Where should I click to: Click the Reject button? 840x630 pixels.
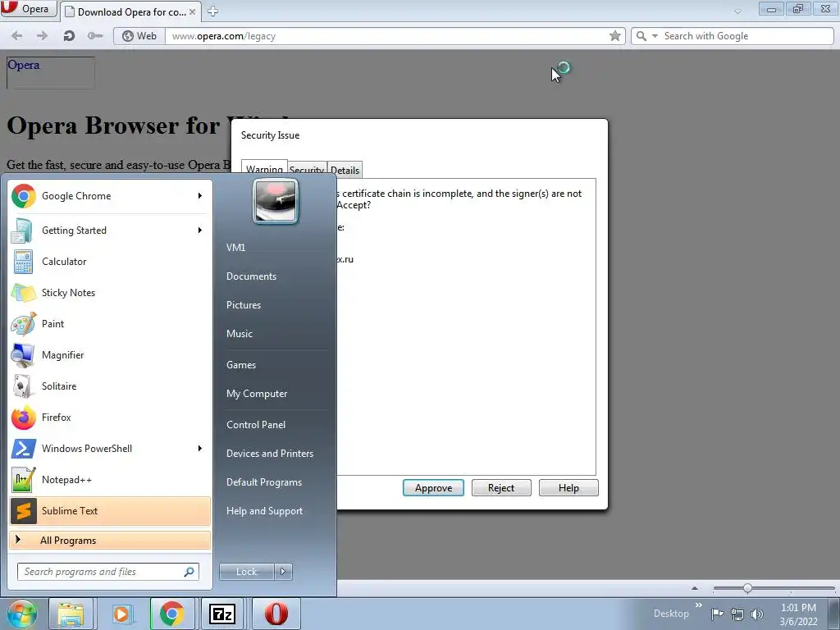pos(501,488)
